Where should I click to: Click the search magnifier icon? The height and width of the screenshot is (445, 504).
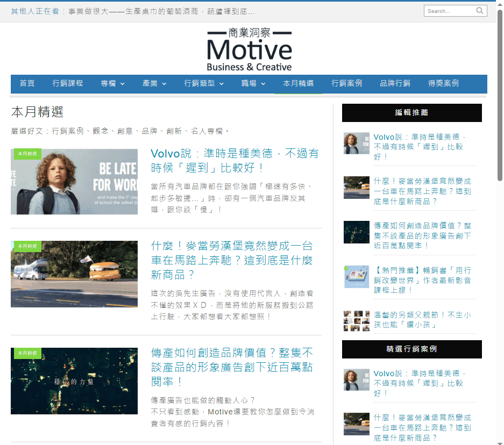[x=479, y=10]
